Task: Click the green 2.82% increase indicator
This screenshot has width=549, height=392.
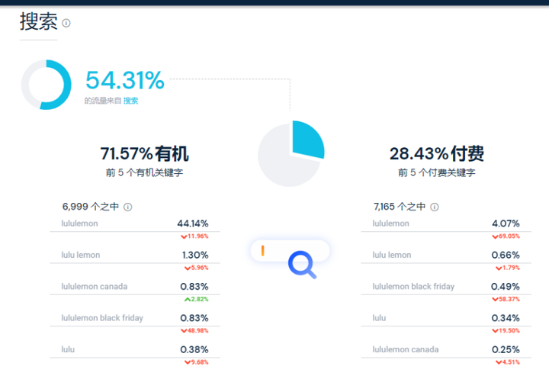Action: tap(196, 299)
